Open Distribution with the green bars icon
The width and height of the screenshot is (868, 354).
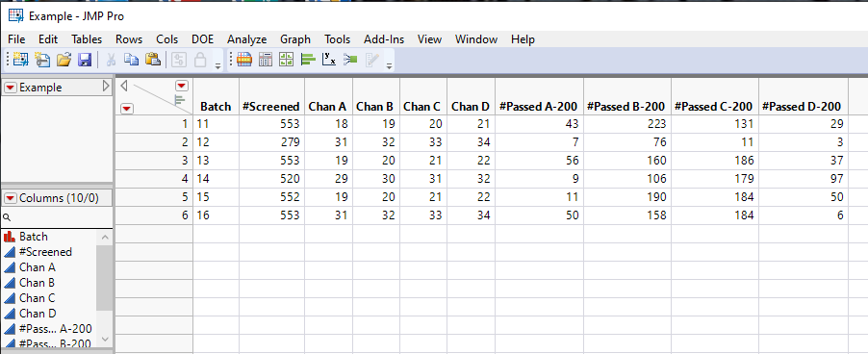point(308,60)
